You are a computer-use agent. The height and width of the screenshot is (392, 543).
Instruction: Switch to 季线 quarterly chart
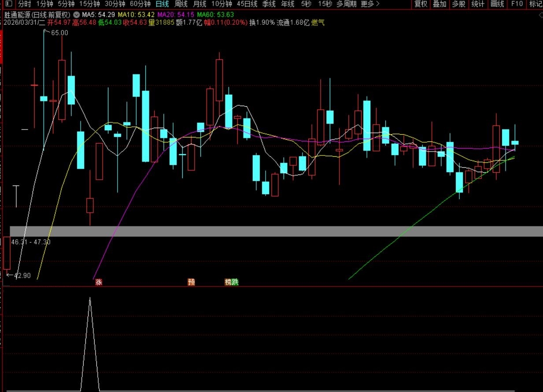pyautogui.click(x=269, y=4)
